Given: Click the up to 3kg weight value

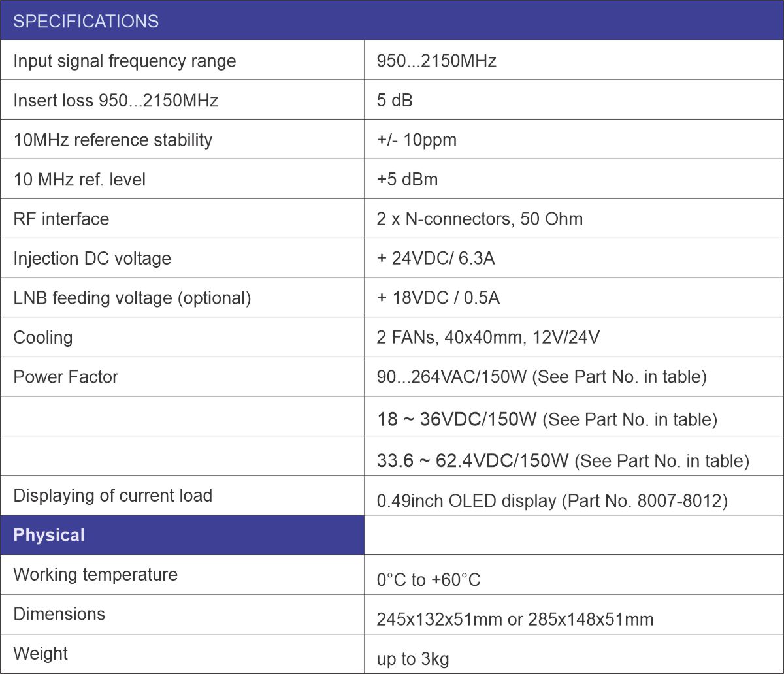Looking at the screenshot, I should tap(413, 659).
